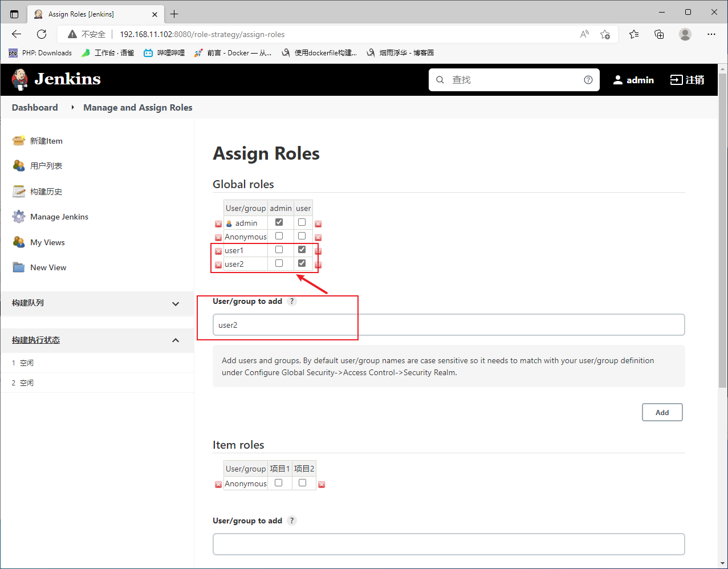Check admin role for global Anonymous

click(x=279, y=236)
